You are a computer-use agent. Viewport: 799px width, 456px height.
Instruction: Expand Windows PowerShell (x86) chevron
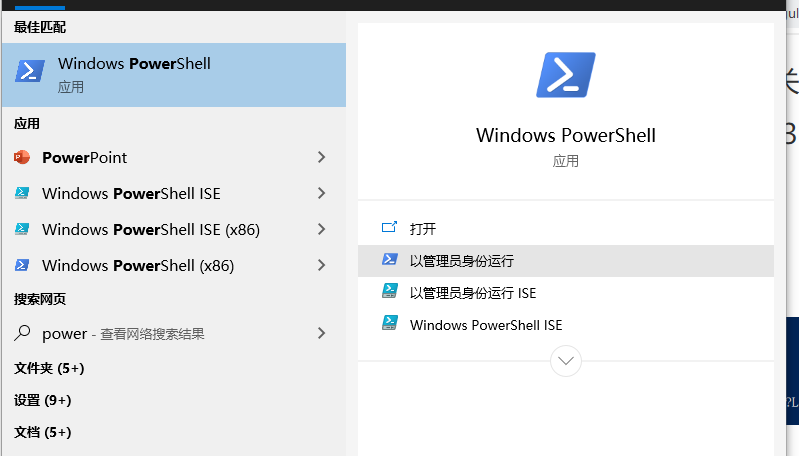point(321,265)
